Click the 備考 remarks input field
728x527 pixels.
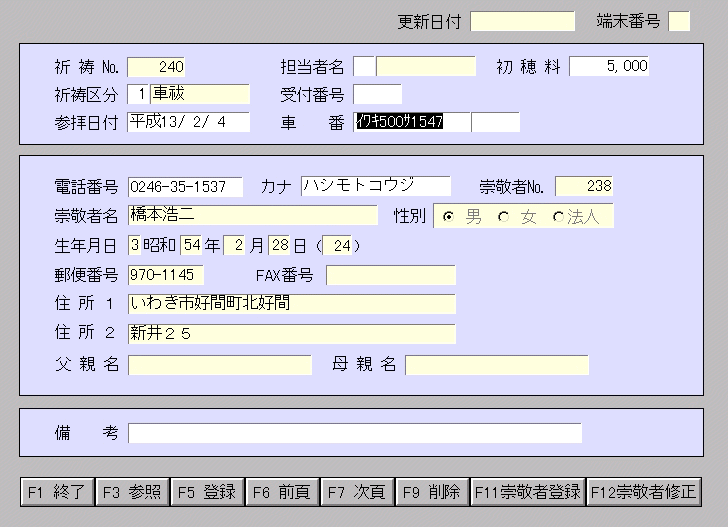click(355, 433)
